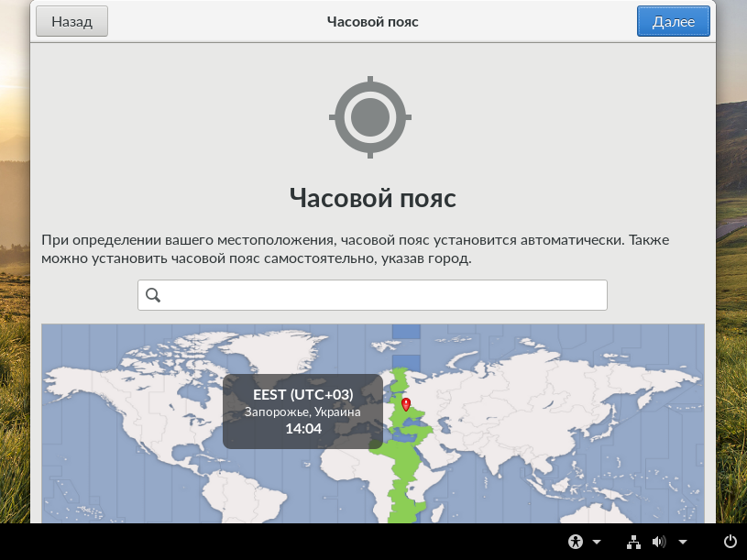
Task: Click the Далее next button
Action: [673, 21]
